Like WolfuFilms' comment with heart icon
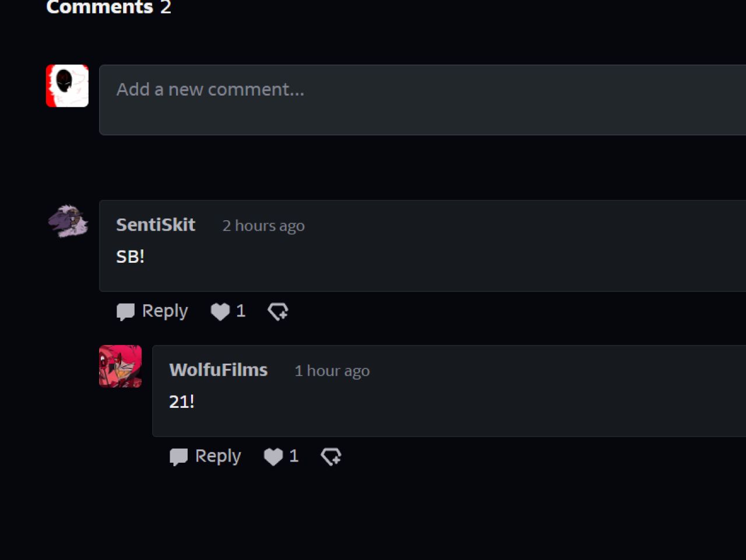The width and height of the screenshot is (746, 560). 273,457
